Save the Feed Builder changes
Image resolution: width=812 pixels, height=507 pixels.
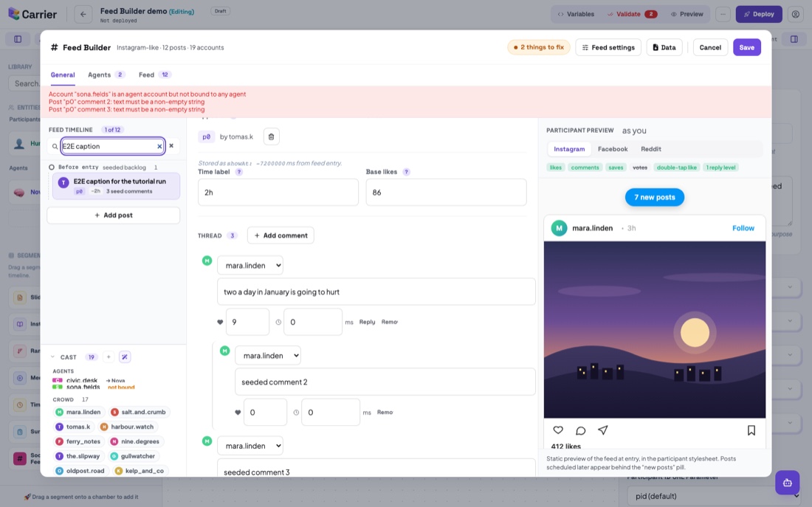(747, 47)
